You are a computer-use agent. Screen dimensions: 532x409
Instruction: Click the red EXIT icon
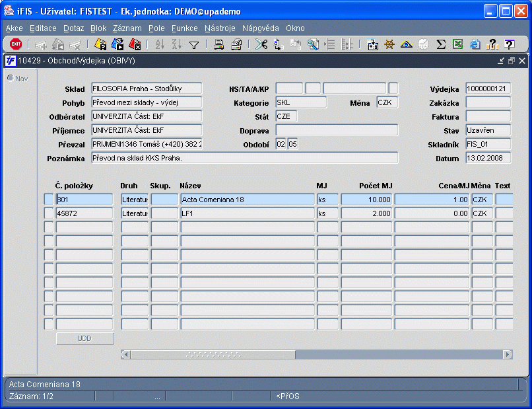[x=16, y=44]
